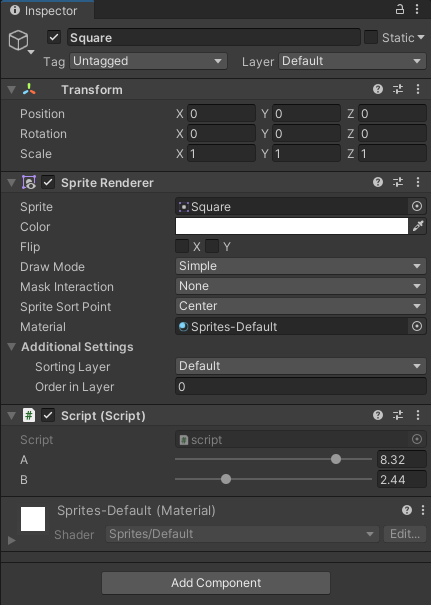Toggle the Square GameObject active checkbox

click(54, 37)
